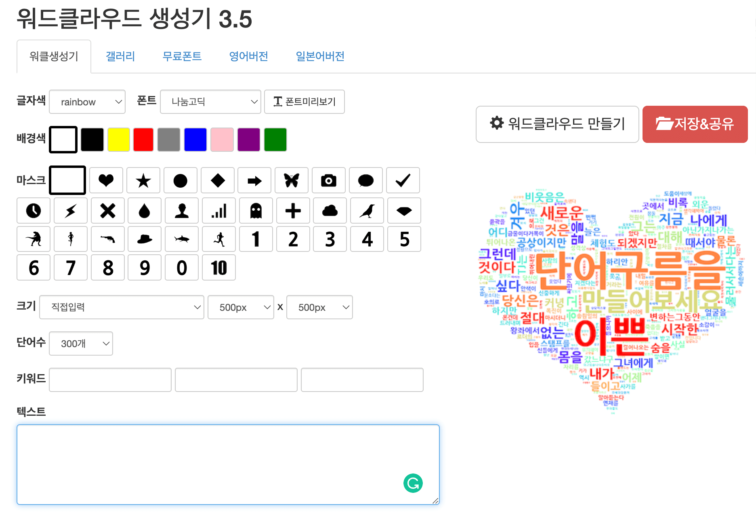Image resolution: width=756 pixels, height=532 pixels.
Task: Select the star mask shape
Action: tap(143, 180)
